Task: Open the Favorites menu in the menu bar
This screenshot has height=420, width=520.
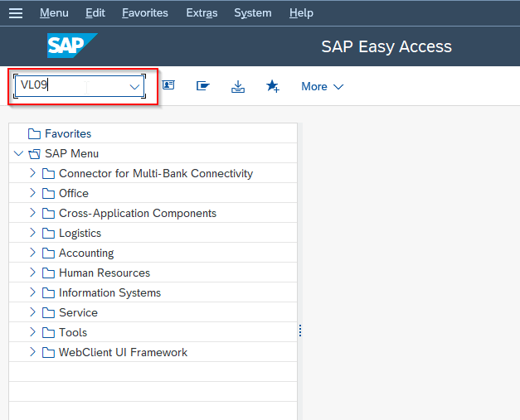Action: 145,13
